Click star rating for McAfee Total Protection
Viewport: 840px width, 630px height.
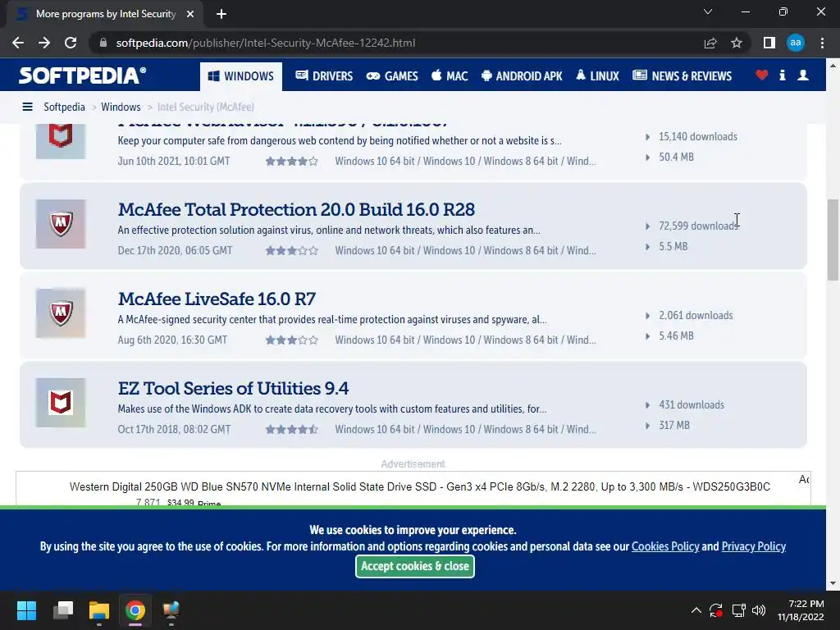[292, 251]
